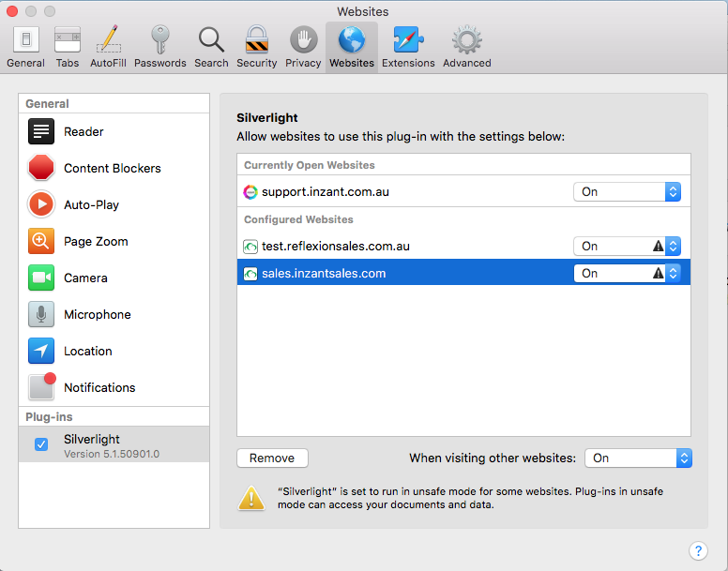Select the Page Zoom label
The width and height of the screenshot is (728, 571).
96,242
